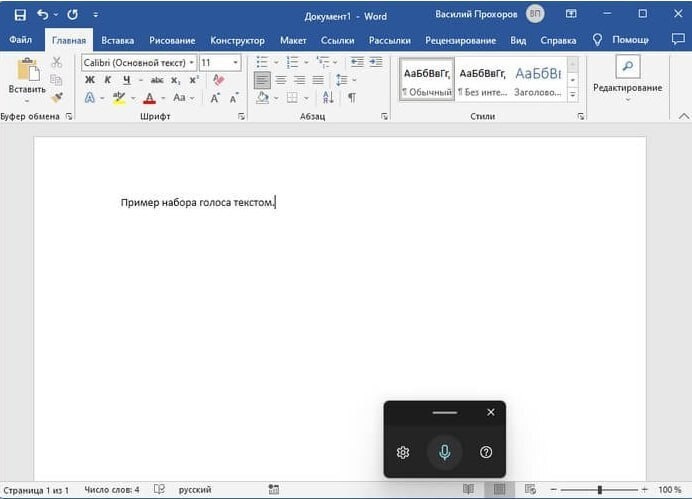Collapse the ribbon with the chevron
692x499 pixels.
click(684, 116)
